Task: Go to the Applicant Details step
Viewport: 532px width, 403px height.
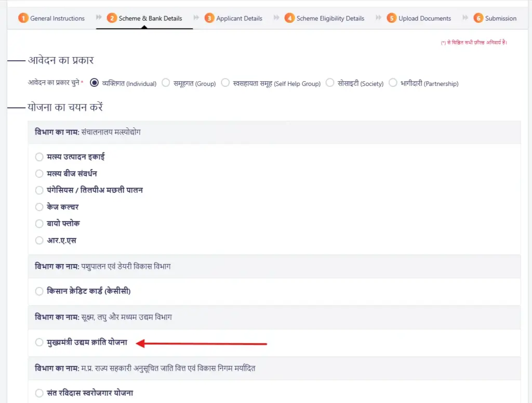Action: (x=233, y=18)
